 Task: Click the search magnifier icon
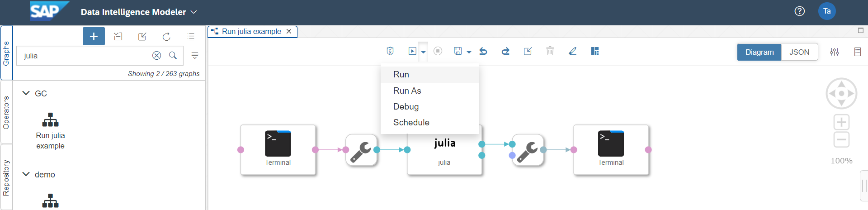(173, 55)
